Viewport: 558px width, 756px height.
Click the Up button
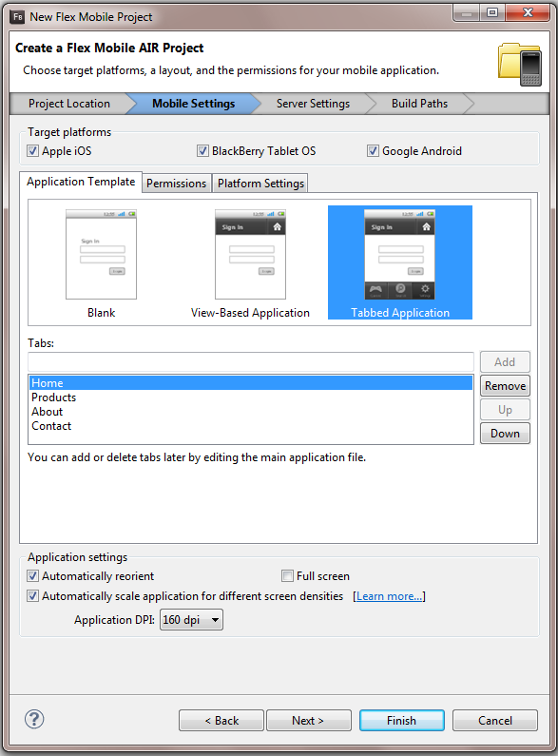(x=505, y=409)
